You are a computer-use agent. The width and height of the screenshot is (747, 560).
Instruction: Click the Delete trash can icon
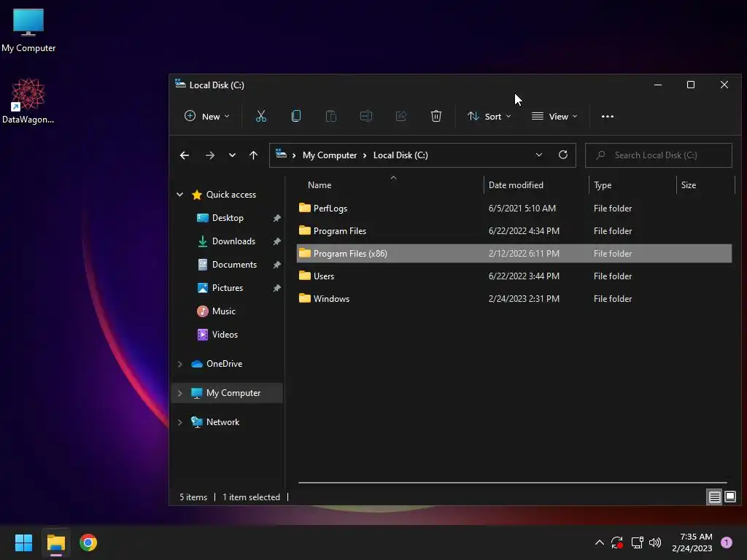pyautogui.click(x=436, y=116)
